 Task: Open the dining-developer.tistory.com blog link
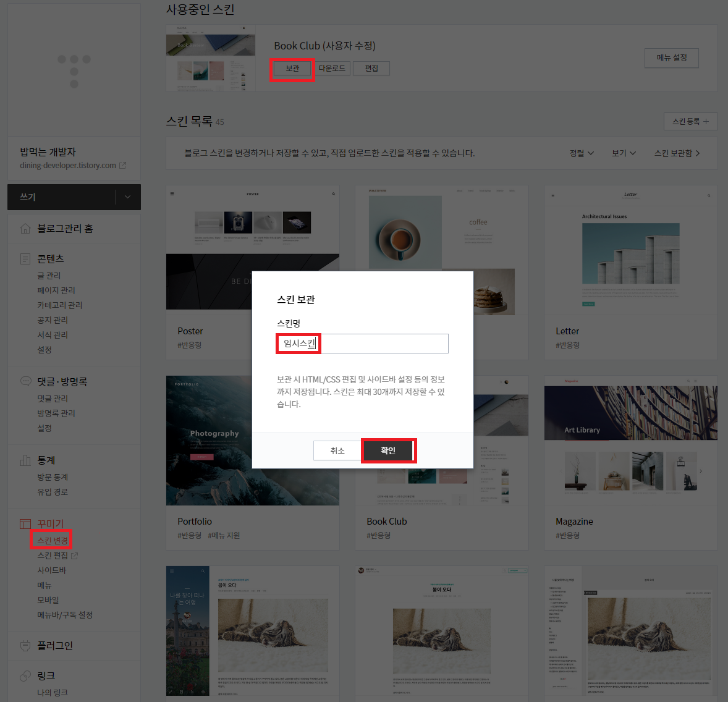pyautogui.click(x=68, y=165)
